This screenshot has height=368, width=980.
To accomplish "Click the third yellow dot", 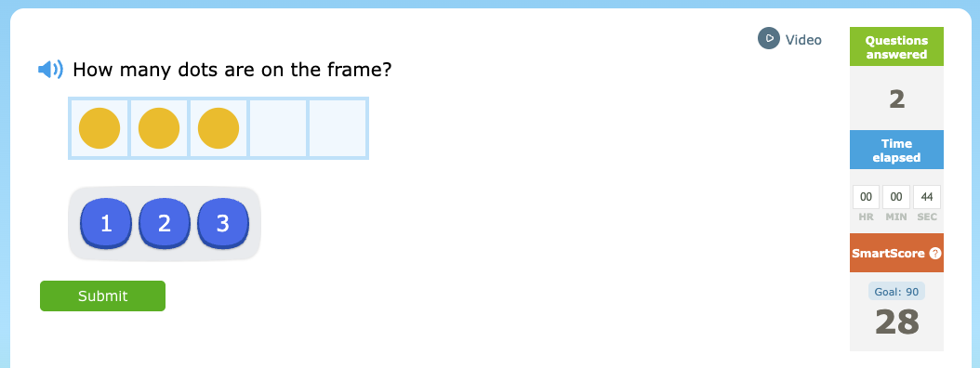I will [x=219, y=128].
